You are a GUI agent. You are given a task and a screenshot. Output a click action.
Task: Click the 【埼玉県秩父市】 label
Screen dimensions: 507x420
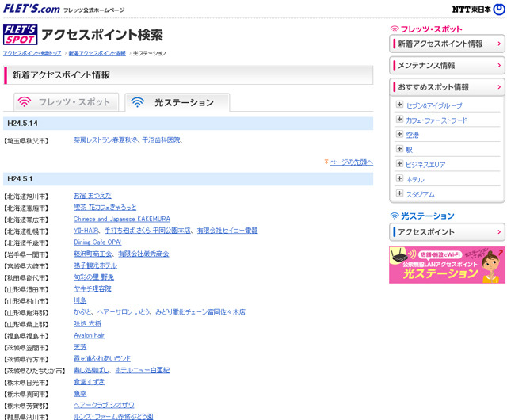tap(26, 141)
